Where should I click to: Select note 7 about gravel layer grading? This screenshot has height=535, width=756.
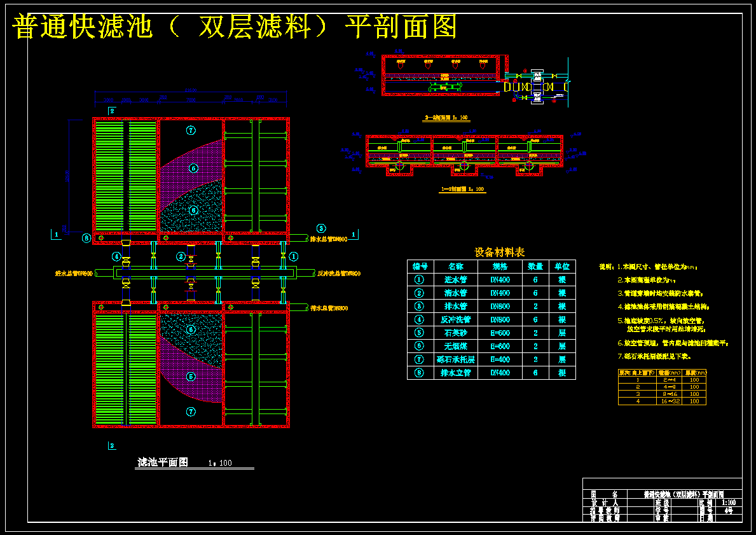tap(655, 356)
